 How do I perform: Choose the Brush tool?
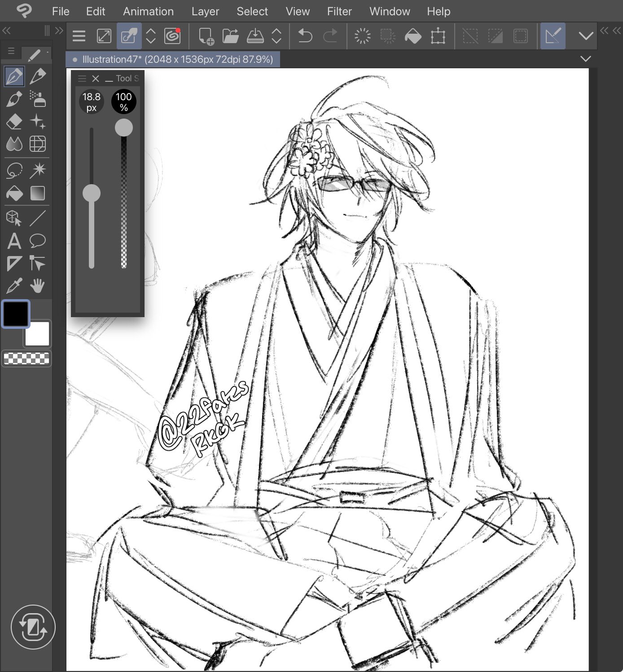click(14, 99)
